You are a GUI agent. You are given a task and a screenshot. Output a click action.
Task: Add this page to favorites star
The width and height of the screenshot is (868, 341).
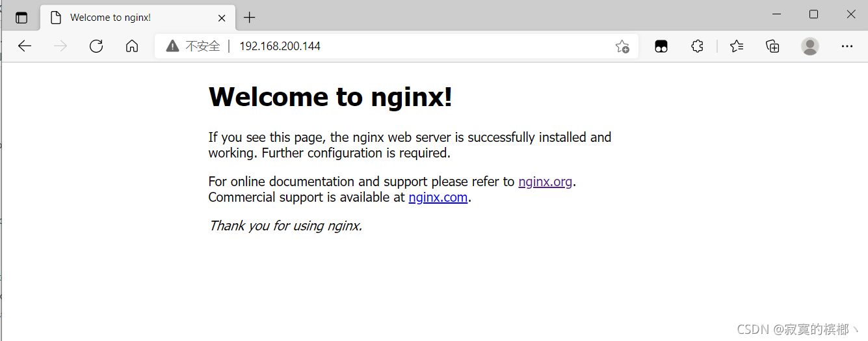(622, 46)
